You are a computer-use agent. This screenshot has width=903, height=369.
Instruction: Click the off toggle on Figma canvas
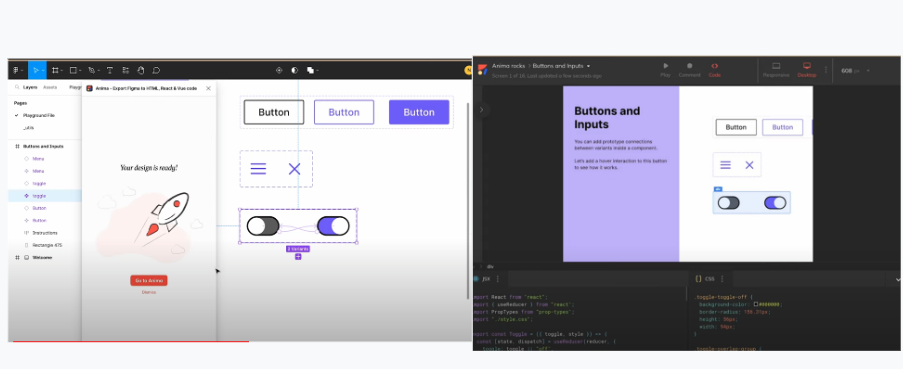(x=263, y=226)
